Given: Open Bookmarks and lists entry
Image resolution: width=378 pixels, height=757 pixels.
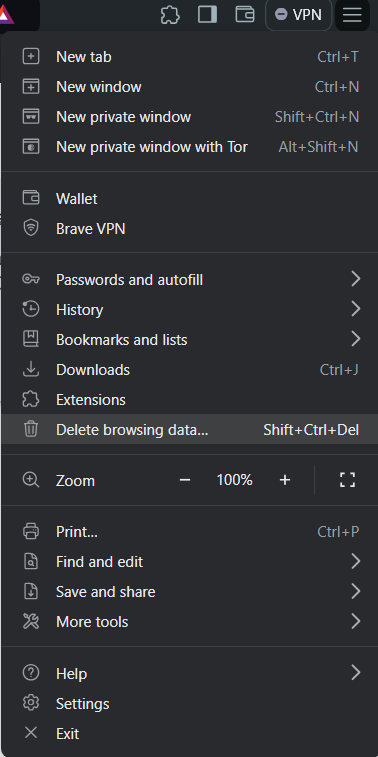Looking at the screenshot, I should click(189, 340).
